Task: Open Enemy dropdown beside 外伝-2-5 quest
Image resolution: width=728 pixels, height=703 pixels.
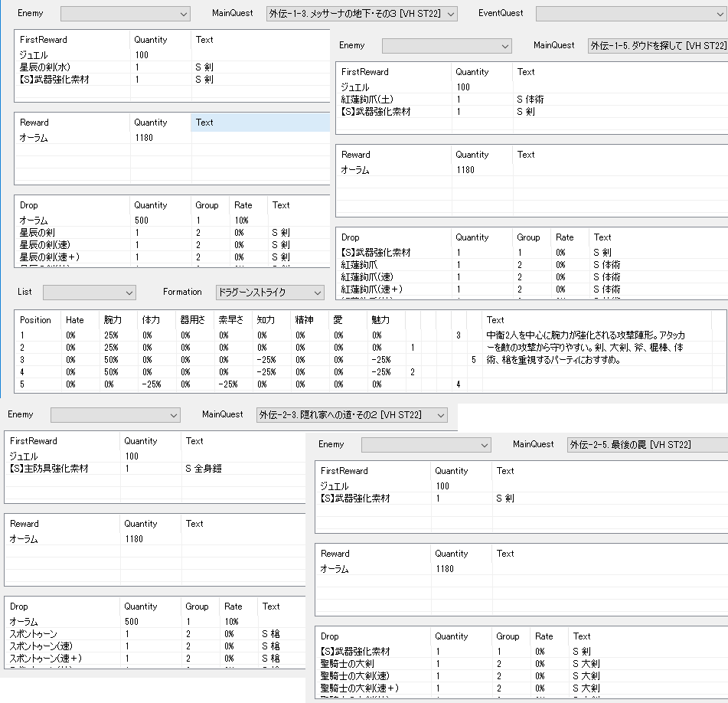Action: point(426,445)
